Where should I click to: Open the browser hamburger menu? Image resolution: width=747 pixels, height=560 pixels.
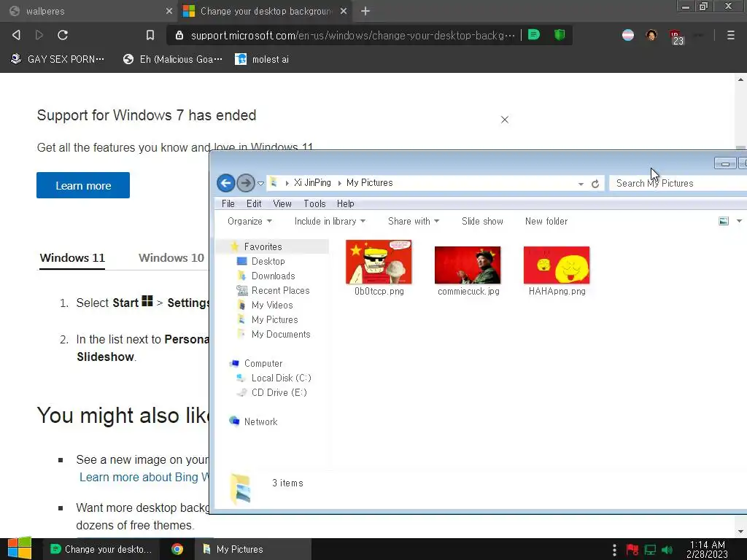point(730,35)
